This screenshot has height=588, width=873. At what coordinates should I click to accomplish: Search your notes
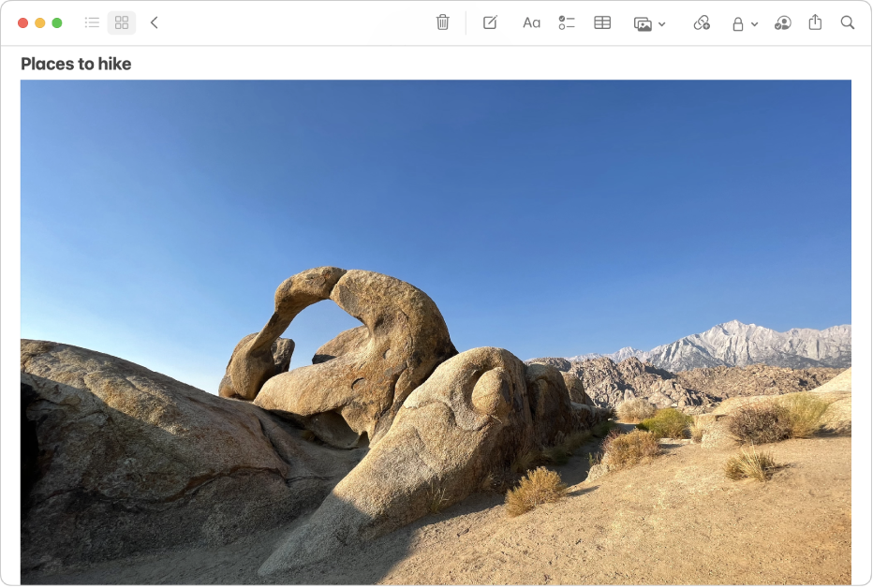click(847, 22)
